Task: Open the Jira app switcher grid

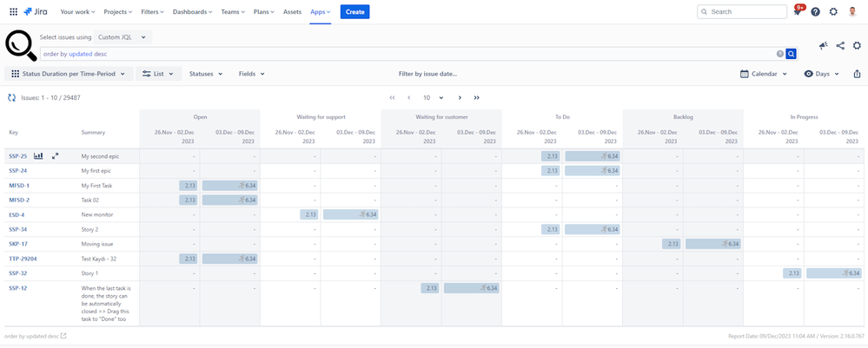Action: click(x=13, y=11)
